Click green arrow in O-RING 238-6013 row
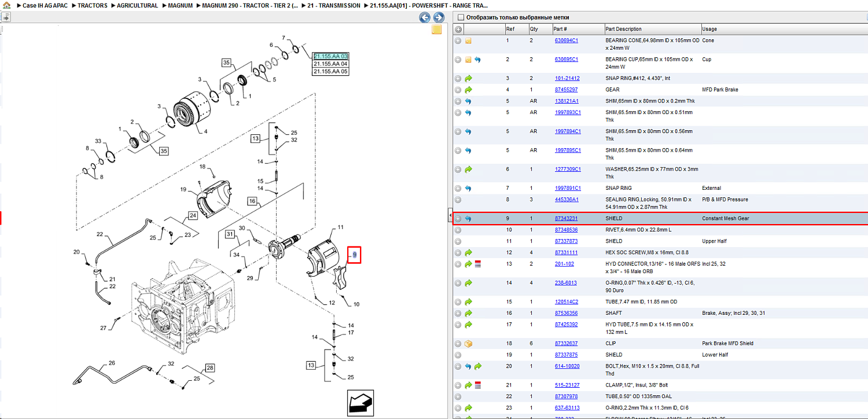 pos(468,283)
